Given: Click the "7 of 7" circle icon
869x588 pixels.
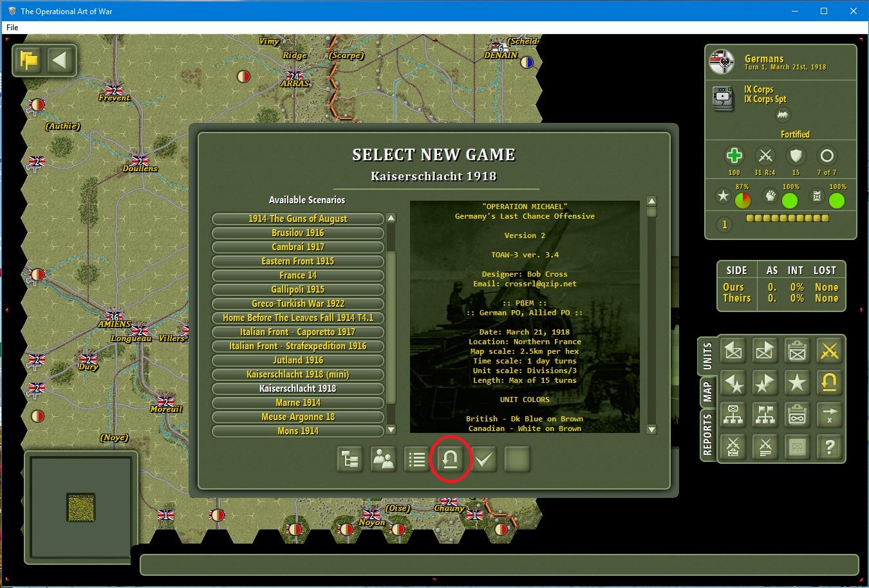Looking at the screenshot, I should coord(827,156).
